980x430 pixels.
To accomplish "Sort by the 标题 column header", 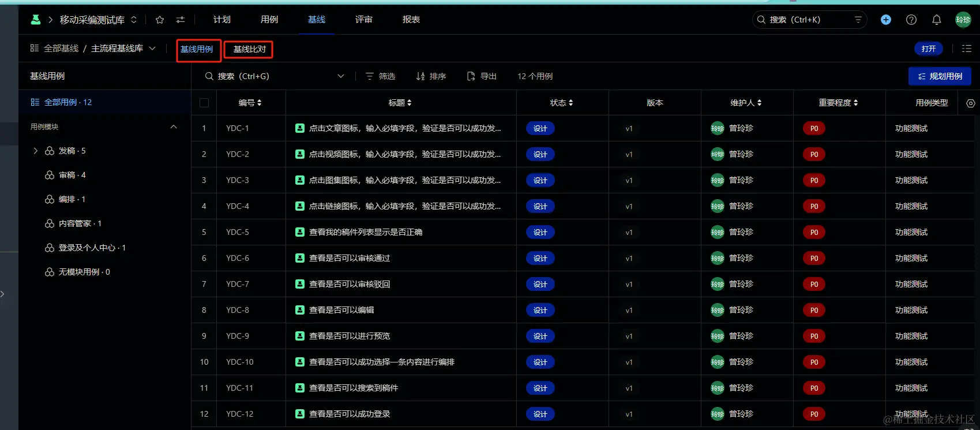I will pos(400,103).
